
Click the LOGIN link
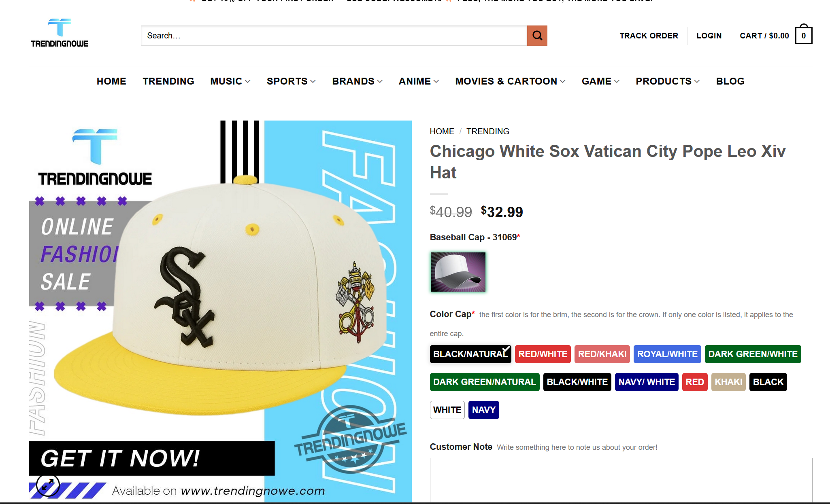click(x=709, y=36)
